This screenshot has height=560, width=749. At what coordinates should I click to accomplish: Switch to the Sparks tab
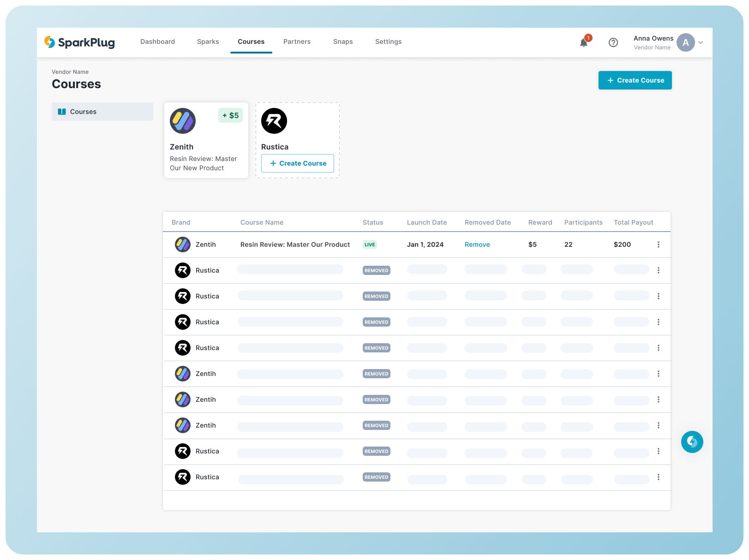pos(208,42)
